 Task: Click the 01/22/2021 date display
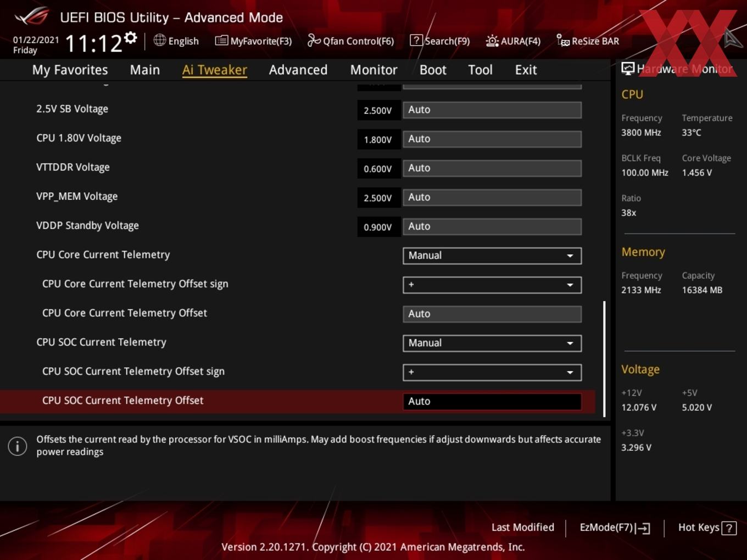coord(36,40)
